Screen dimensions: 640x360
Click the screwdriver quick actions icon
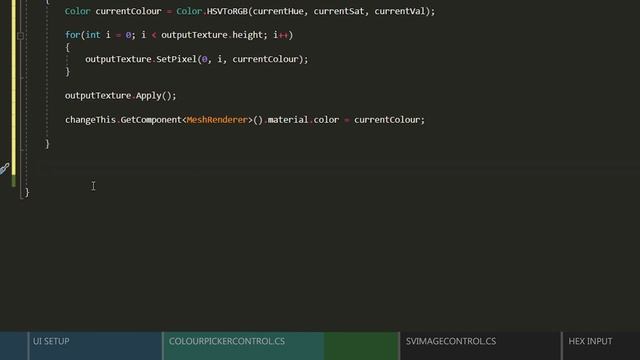(4, 169)
